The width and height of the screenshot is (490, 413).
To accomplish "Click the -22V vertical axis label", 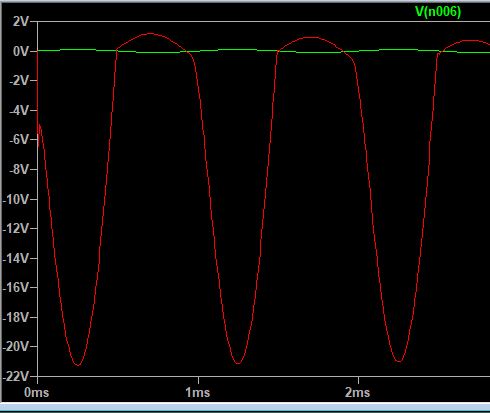I will click(x=16, y=377).
